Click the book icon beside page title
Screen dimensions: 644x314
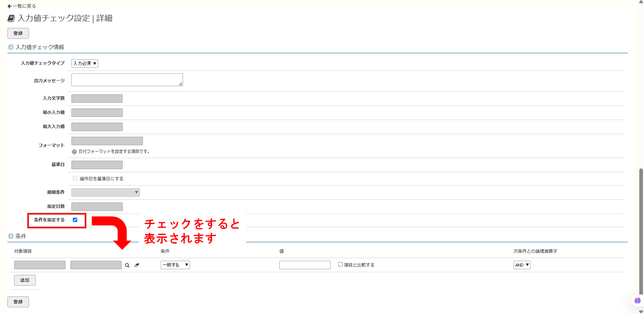tap(11, 18)
